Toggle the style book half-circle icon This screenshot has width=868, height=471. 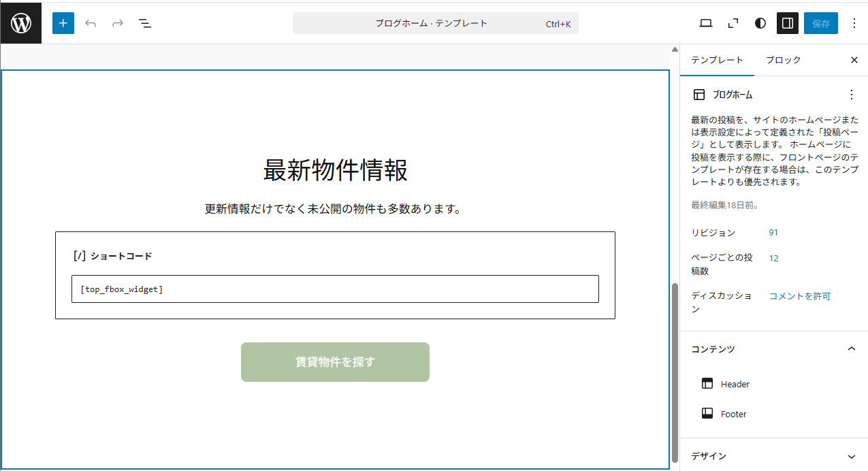coord(760,23)
